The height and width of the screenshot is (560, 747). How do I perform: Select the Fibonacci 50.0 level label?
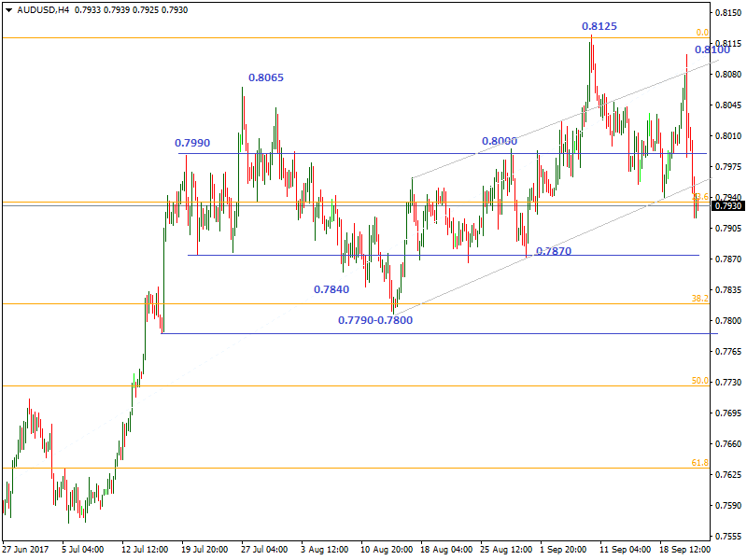pos(698,381)
